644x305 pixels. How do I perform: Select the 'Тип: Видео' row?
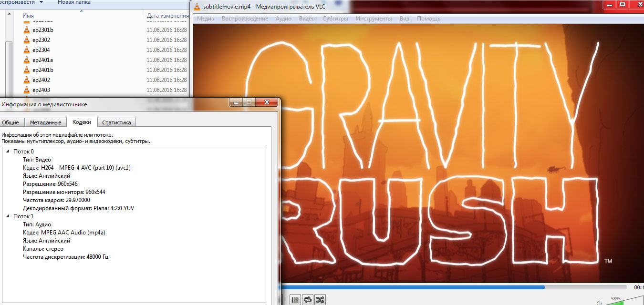(x=37, y=160)
